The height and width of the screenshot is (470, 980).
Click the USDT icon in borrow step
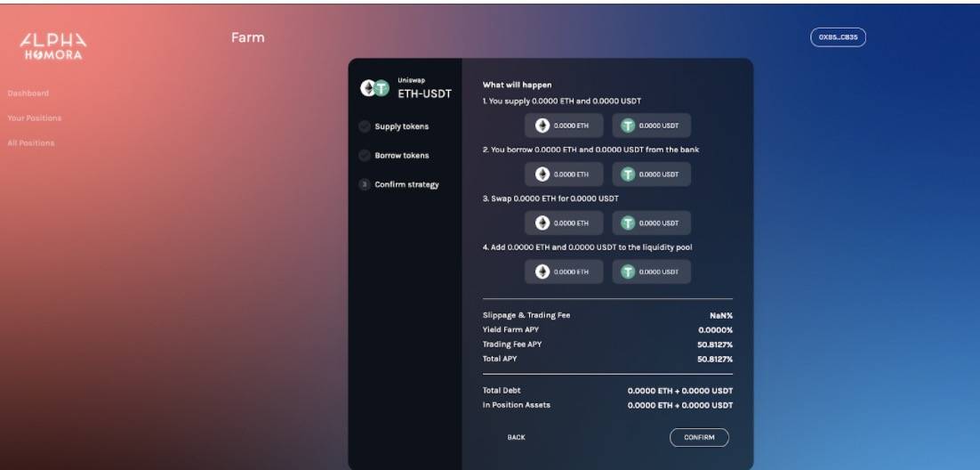pyautogui.click(x=628, y=174)
